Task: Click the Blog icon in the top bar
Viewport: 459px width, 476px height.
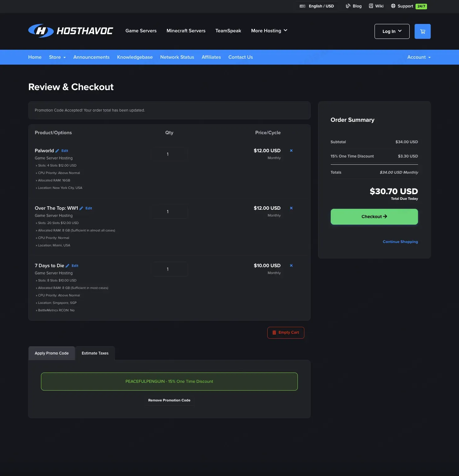Action: [x=348, y=6]
